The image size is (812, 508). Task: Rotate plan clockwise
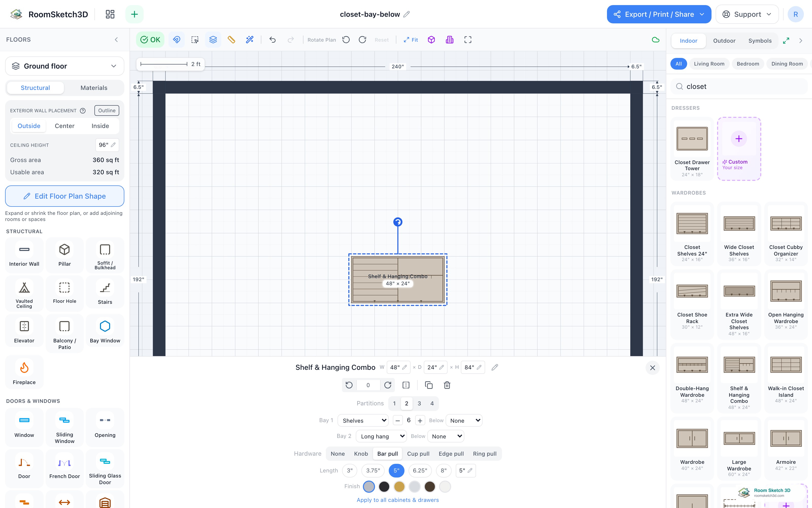pyautogui.click(x=362, y=40)
